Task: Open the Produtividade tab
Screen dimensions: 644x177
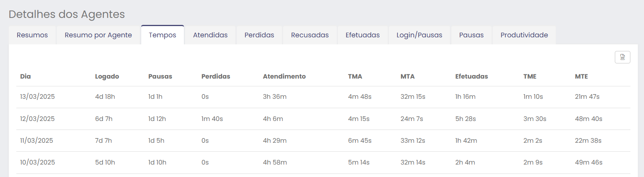Action: [x=524, y=35]
